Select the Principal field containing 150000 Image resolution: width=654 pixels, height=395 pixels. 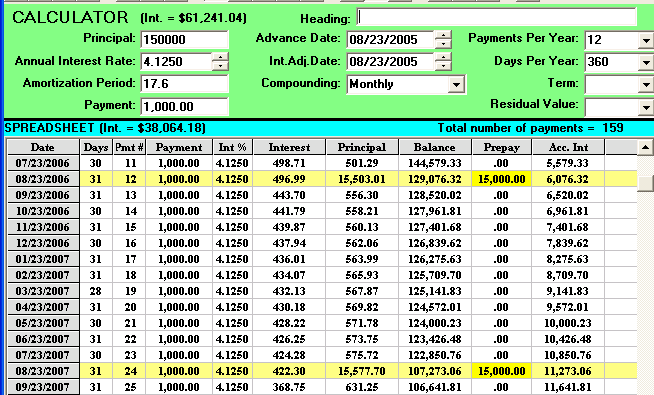click(x=184, y=40)
